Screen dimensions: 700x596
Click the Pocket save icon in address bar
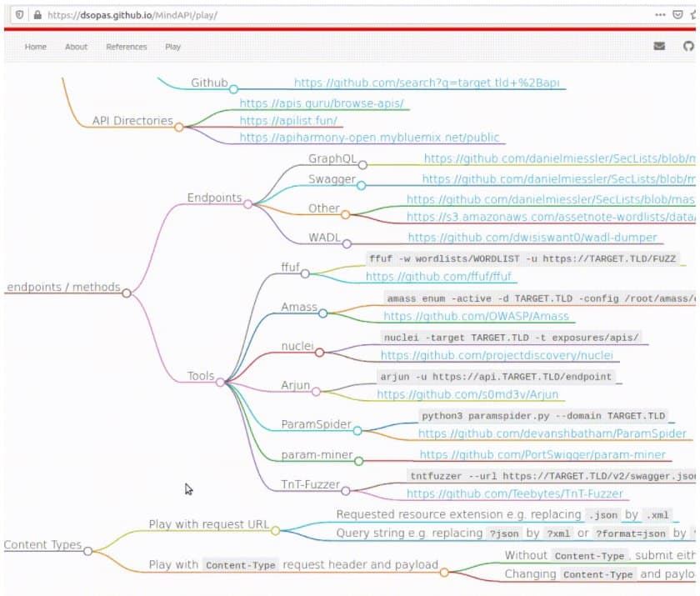[x=677, y=15]
